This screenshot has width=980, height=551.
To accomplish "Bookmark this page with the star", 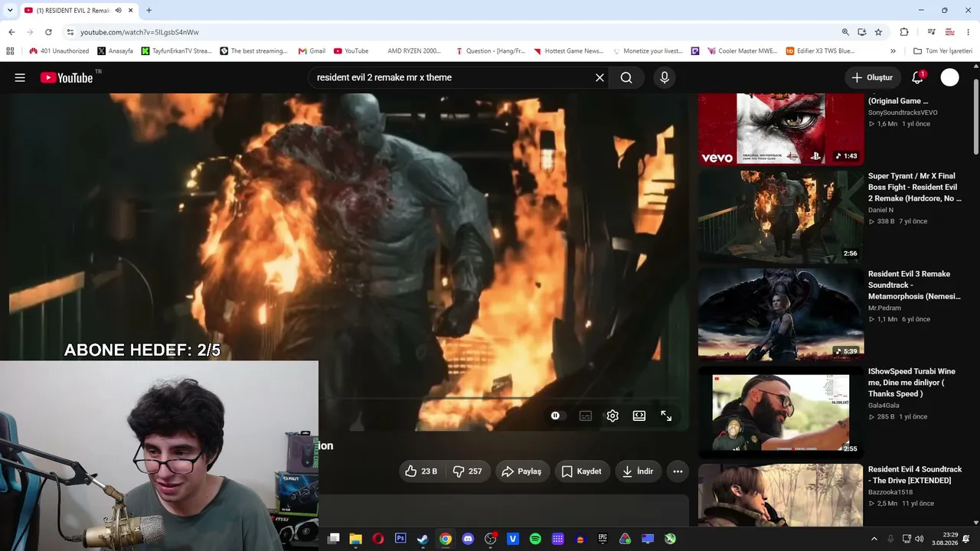I will [878, 32].
